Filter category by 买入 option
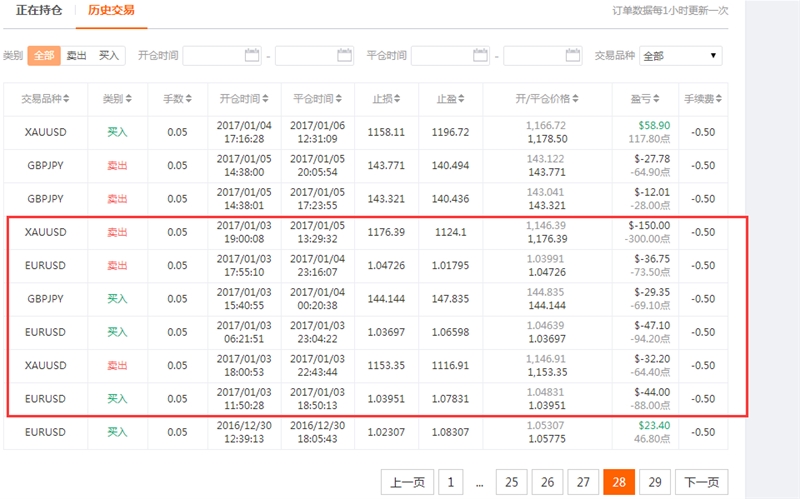This screenshot has width=800, height=499. tap(109, 55)
